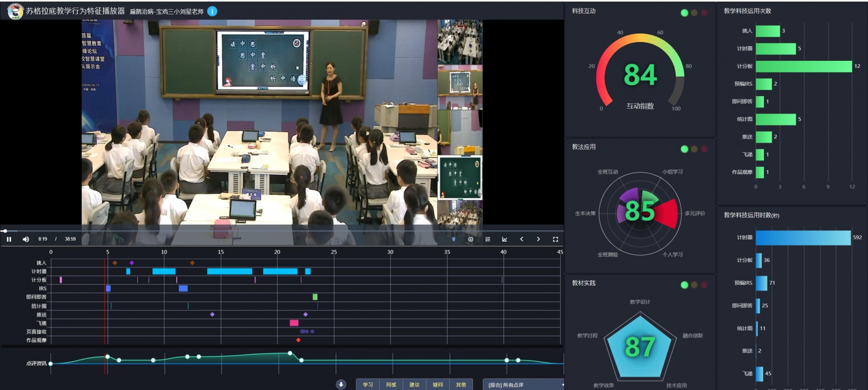Click the blue info icon beside the title
The height and width of the screenshot is (390, 868).
pyautogui.click(x=212, y=11)
